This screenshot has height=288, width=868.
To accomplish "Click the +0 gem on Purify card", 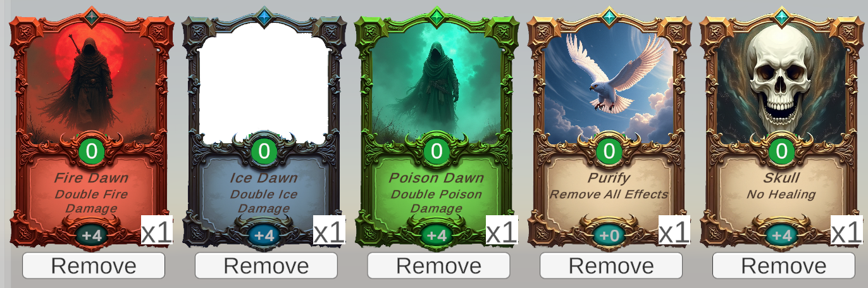I will tap(609, 235).
